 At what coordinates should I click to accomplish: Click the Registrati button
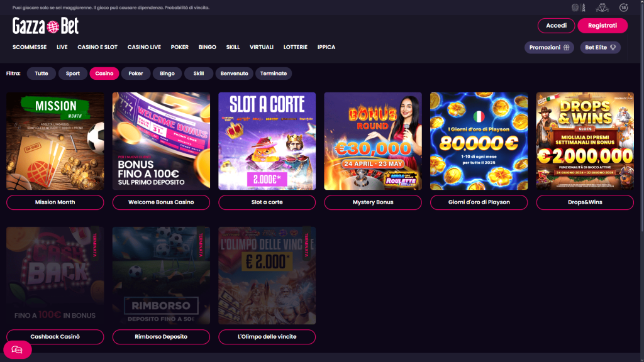point(602,26)
